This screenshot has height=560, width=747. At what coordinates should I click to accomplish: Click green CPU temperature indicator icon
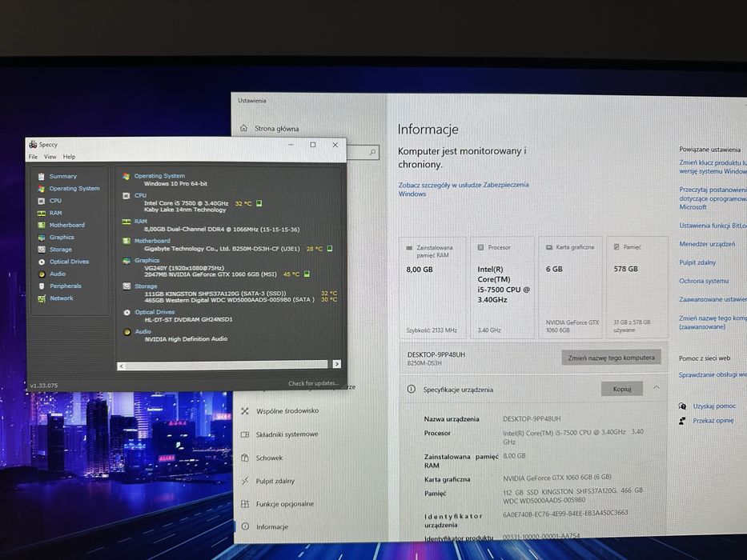(x=259, y=203)
